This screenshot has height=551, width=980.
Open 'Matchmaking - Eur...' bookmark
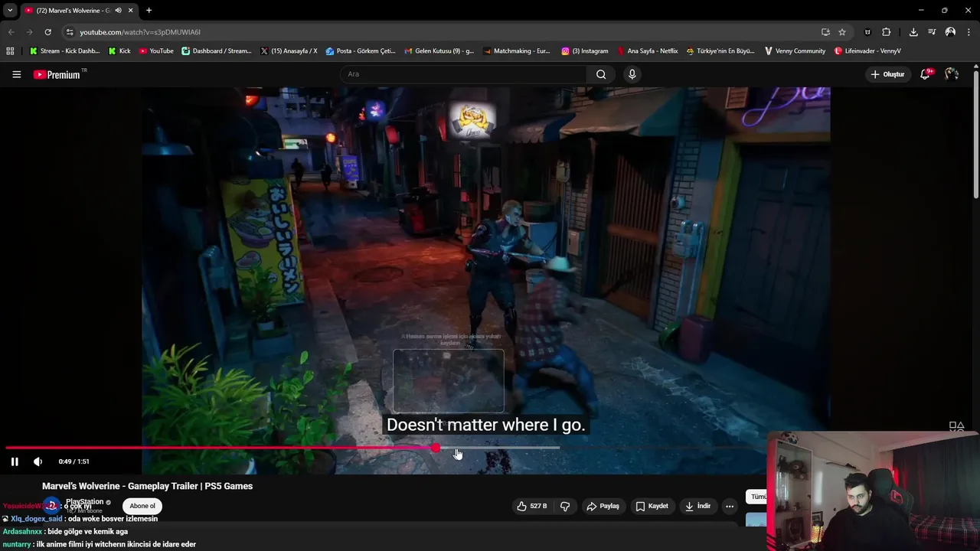516,51
